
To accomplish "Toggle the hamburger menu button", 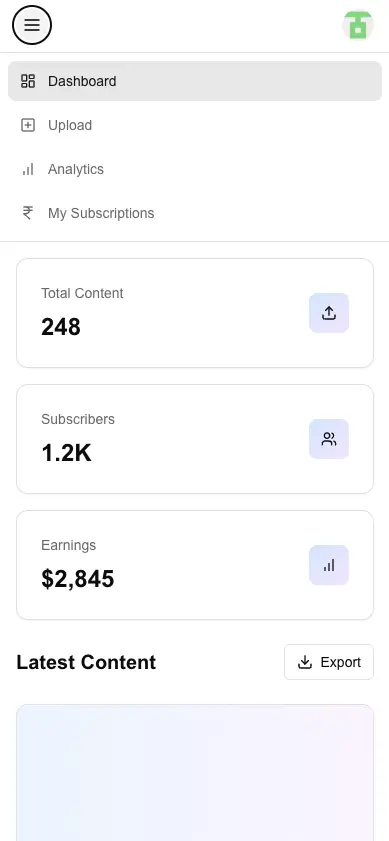I will point(32,25).
